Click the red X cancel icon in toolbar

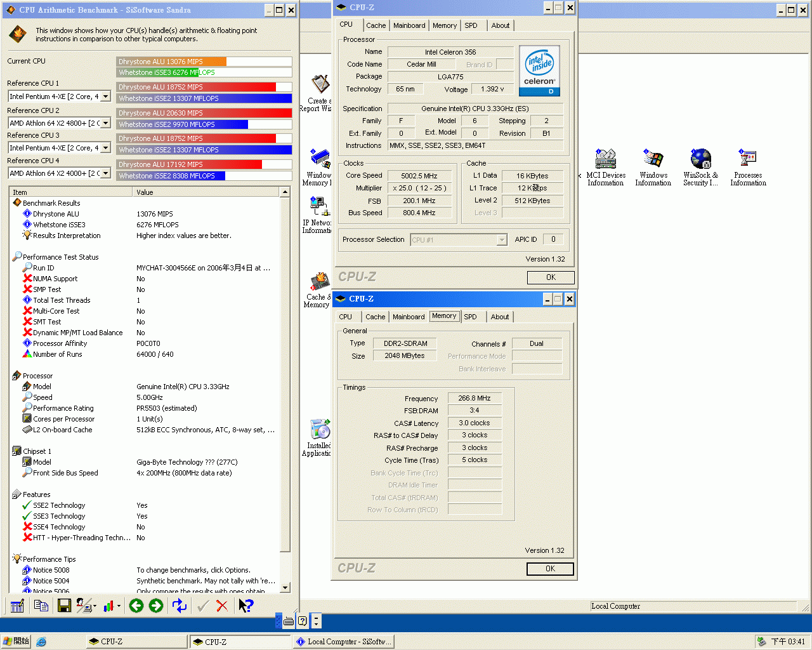point(222,606)
